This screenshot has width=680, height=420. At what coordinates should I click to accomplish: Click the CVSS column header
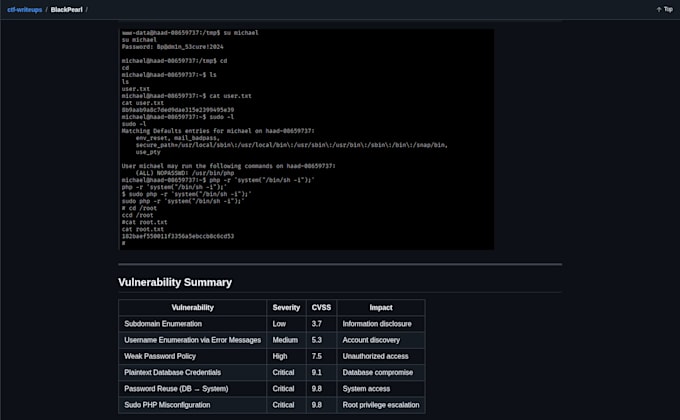[x=321, y=308]
